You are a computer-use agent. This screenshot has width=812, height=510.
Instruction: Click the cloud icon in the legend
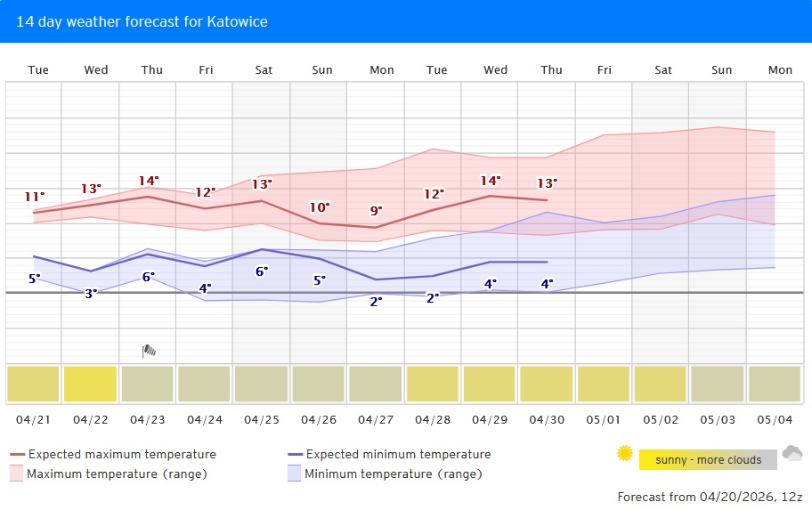792,454
